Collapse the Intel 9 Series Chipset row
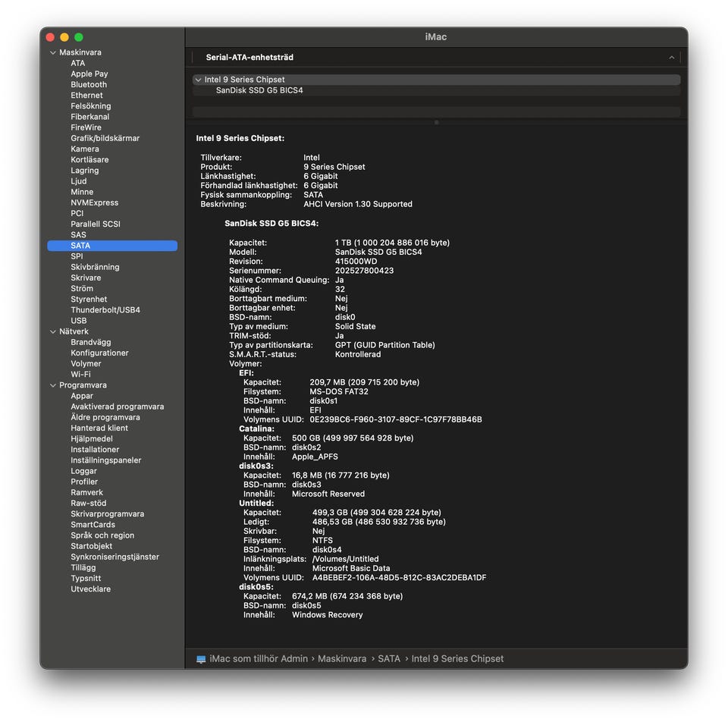The height and width of the screenshot is (722, 728). coord(198,80)
